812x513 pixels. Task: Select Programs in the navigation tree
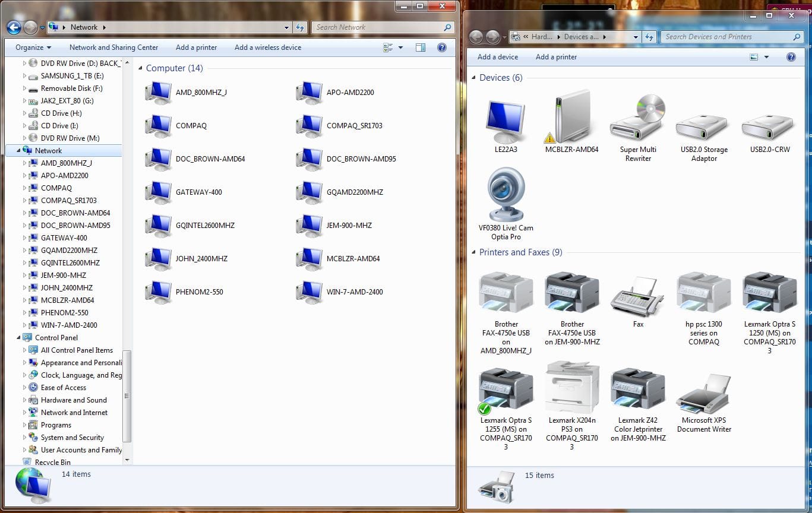click(x=56, y=425)
